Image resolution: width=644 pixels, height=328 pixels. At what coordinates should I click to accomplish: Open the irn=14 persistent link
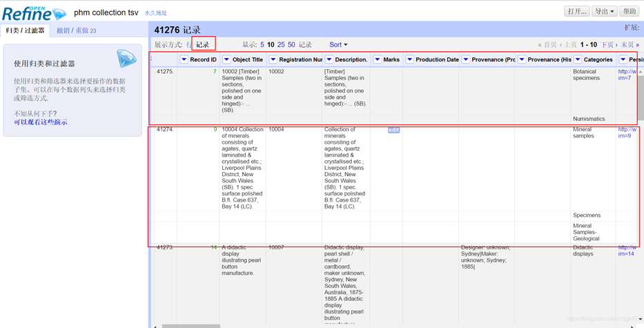[627, 250]
